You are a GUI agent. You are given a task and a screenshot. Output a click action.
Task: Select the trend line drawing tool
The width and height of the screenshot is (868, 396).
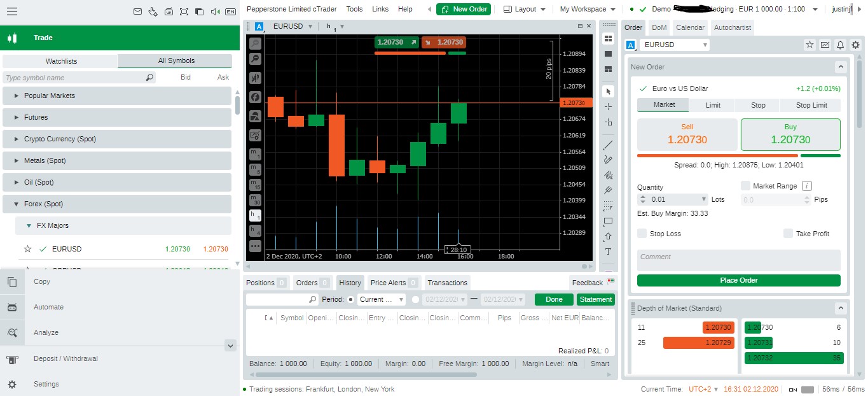pyautogui.click(x=608, y=145)
